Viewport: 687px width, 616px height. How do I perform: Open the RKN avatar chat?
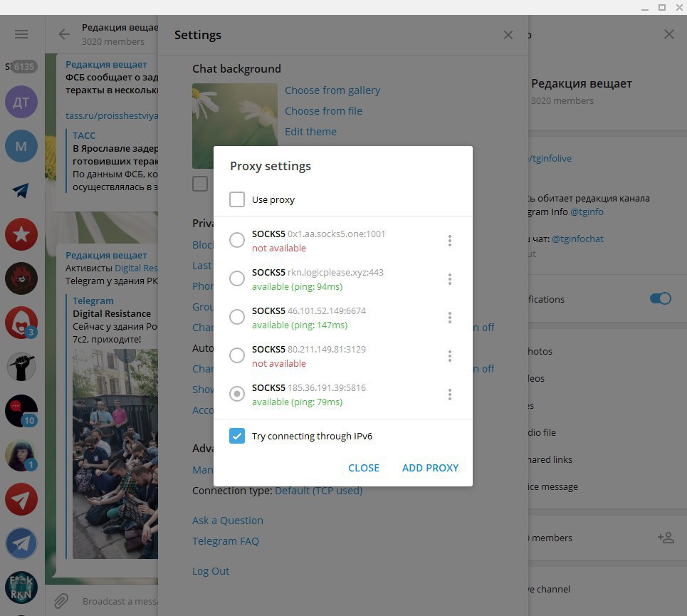[x=21, y=588]
